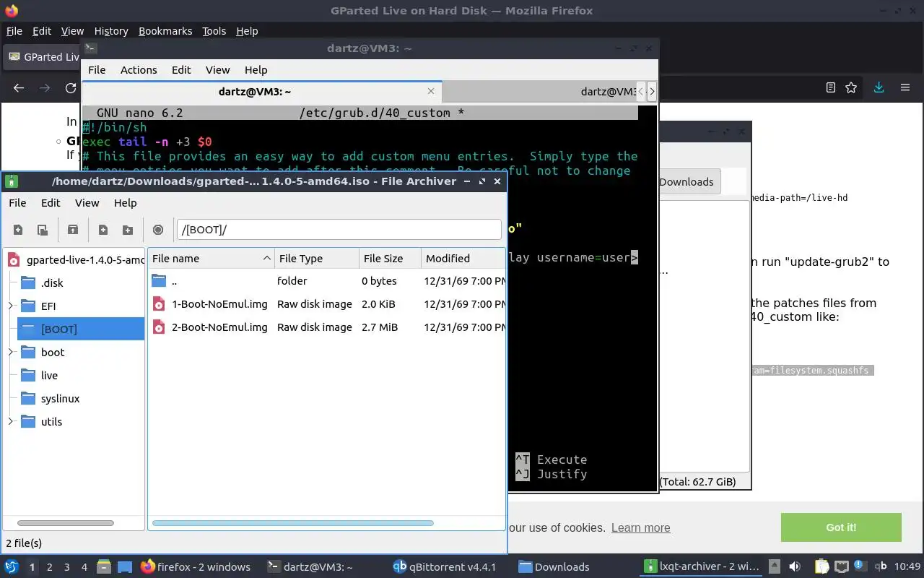Click the network tray icon
The width and height of the screenshot is (924, 578).
pos(841,566)
